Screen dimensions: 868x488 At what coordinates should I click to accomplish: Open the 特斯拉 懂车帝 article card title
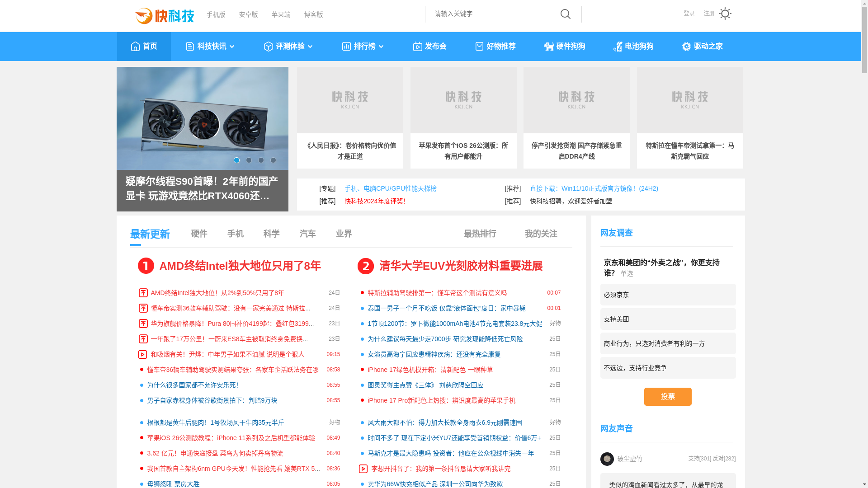tap(690, 151)
